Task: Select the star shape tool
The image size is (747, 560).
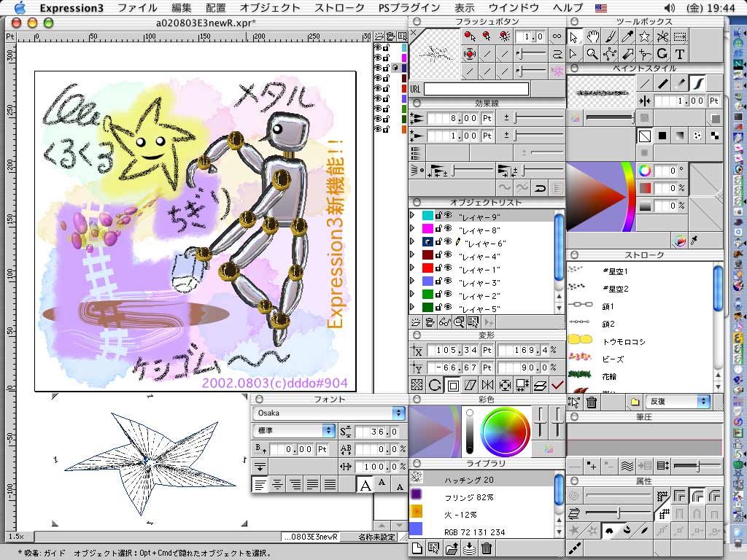Action: (645, 36)
